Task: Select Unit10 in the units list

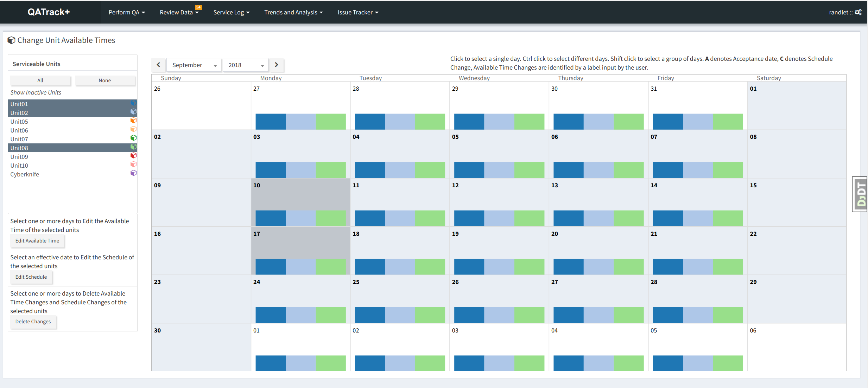Action: pyautogui.click(x=72, y=166)
